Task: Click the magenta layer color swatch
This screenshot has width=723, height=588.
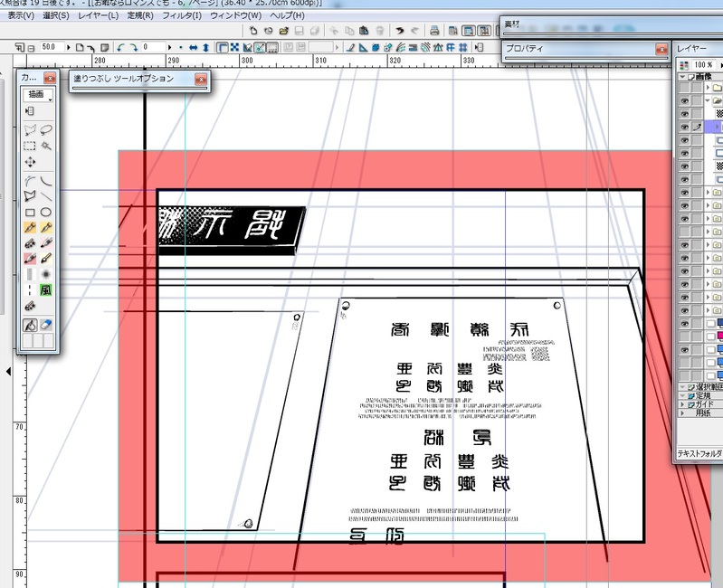Action: [x=719, y=337]
